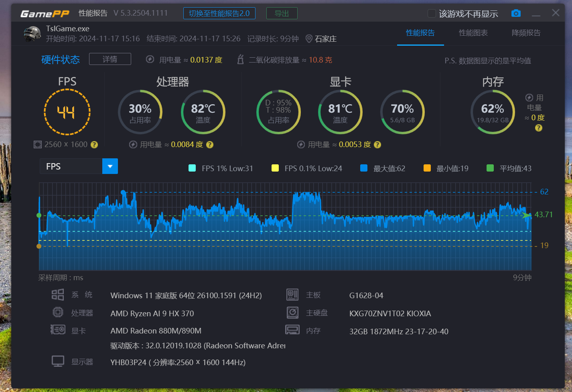This screenshot has height=392, width=572.
Task: Open the FPS chart type dropdown
Action: (79, 166)
